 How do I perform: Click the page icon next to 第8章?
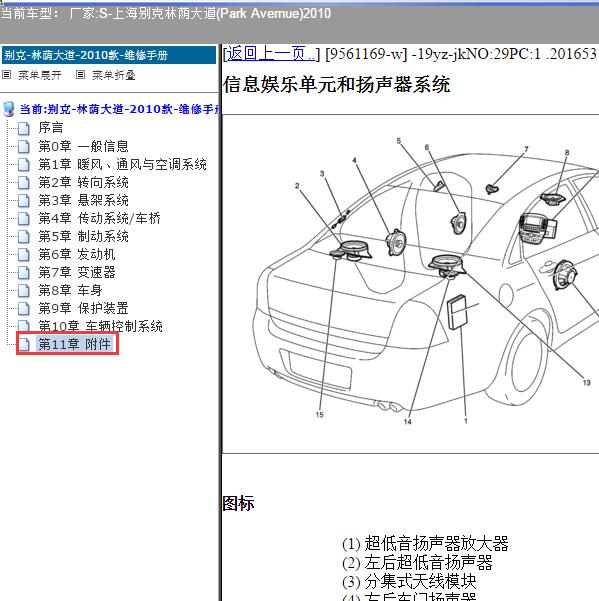pyautogui.click(x=24, y=291)
